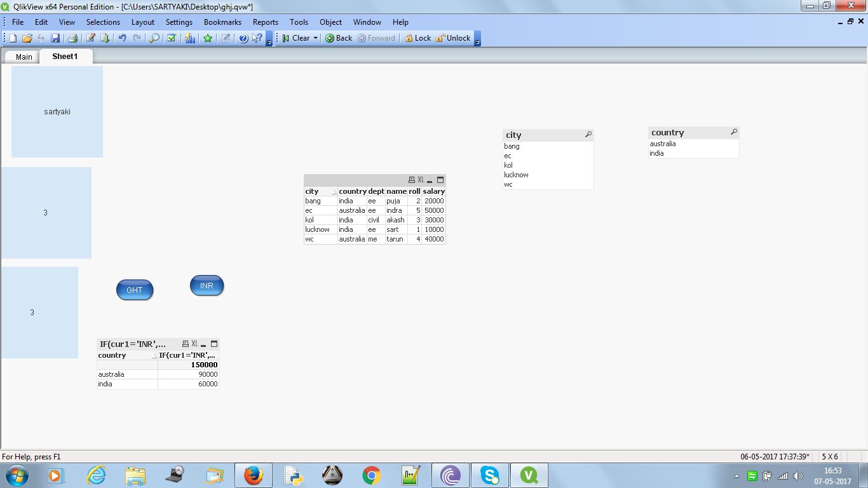Viewport: 868px width, 488px height.
Task: Click the New Document toolbar icon
Action: coord(13,38)
